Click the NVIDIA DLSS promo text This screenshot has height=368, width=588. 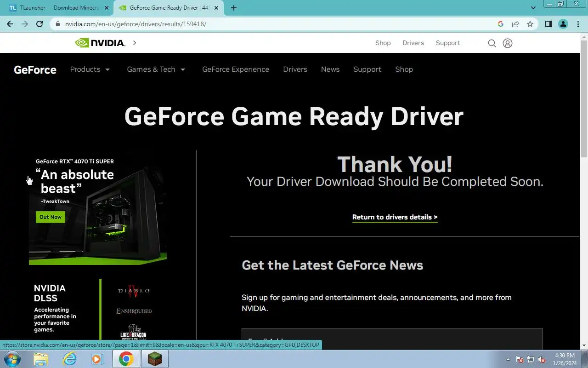[x=55, y=308]
